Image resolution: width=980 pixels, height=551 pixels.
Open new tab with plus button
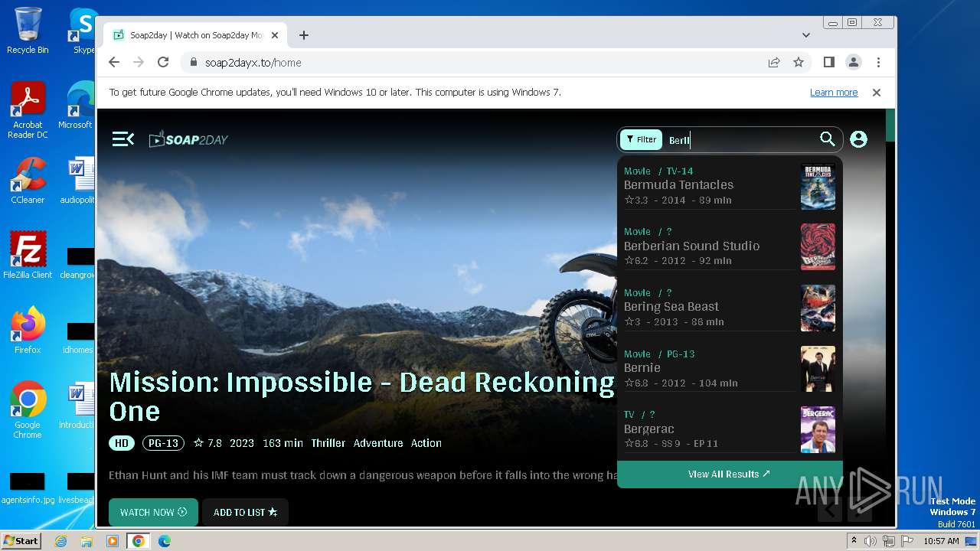304,35
